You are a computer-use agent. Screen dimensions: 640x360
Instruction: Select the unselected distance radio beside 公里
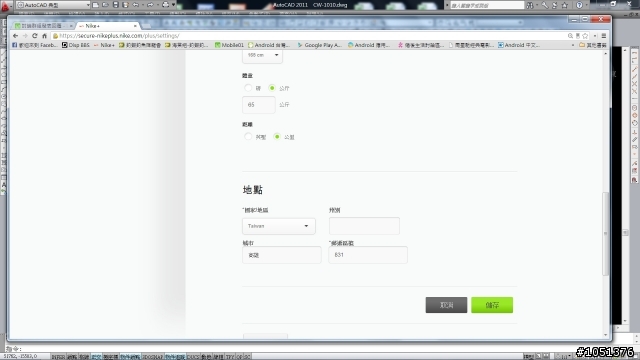pyautogui.click(x=248, y=136)
